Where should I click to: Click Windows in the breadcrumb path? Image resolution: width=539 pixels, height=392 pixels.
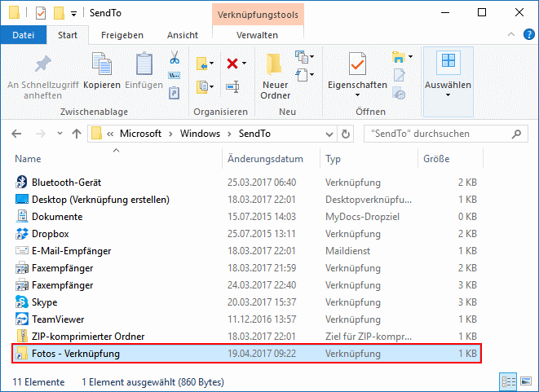[200, 134]
